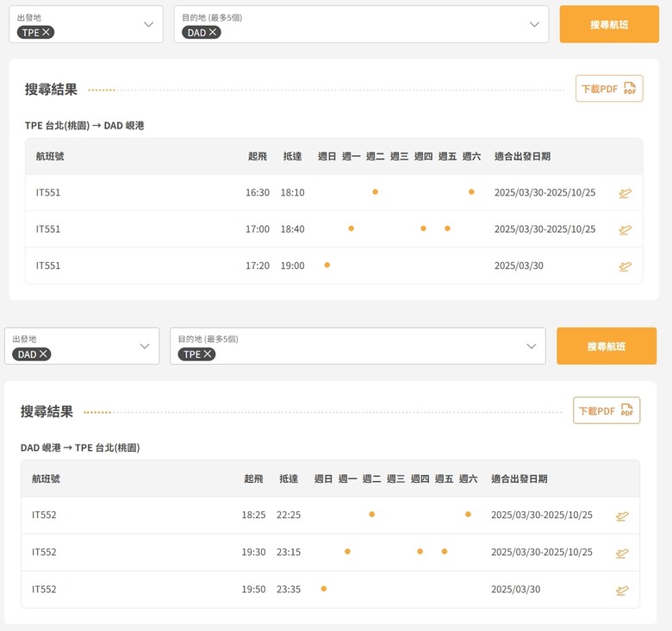Click date range in IT551 16:30 row
Image resolution: width=672 pixels, height=631 pixels.
point(544,192)
